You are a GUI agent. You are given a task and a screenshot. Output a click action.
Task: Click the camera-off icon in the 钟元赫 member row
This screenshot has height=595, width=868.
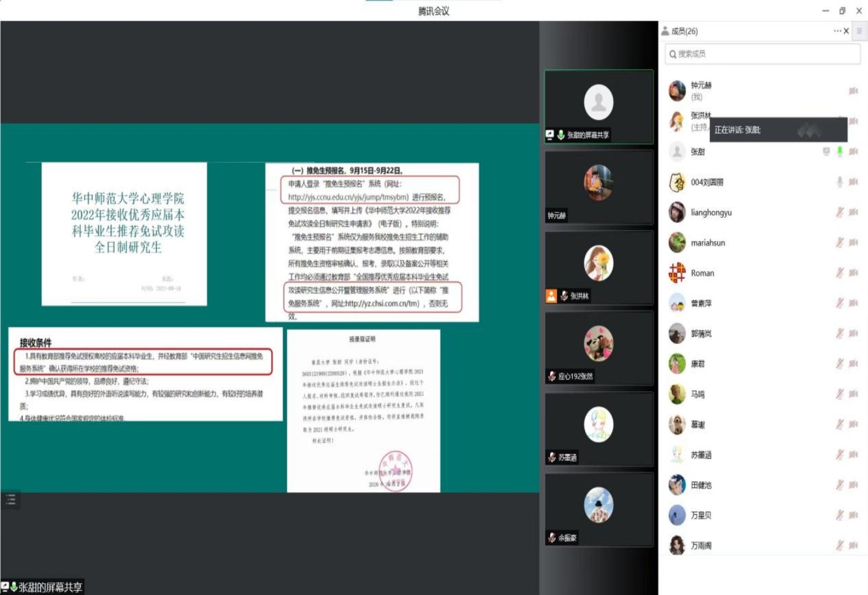tap(853, 91)
